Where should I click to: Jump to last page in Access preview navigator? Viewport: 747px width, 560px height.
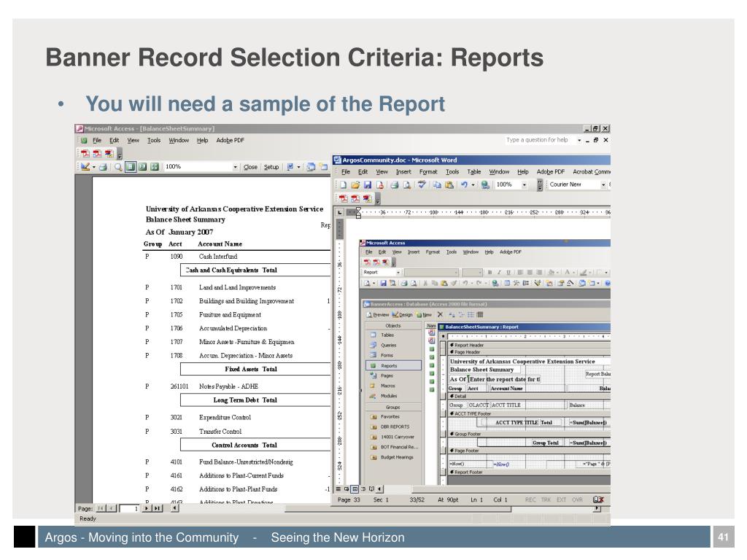coord(157,508)
